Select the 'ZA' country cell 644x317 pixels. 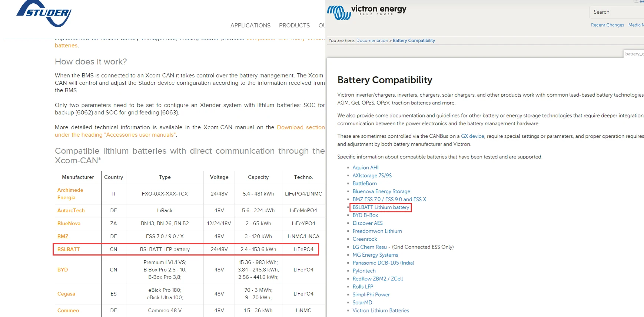point(113,223)
